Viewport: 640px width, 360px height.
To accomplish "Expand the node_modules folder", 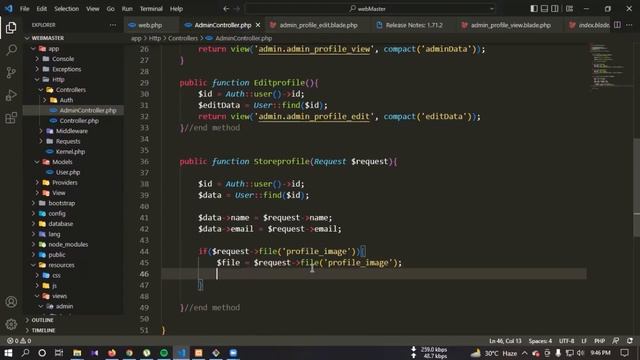I will coord(68,244).
